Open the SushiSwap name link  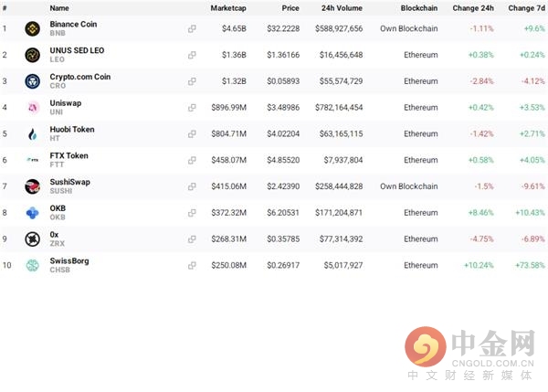pyautogui.click(x=70, y=182)
